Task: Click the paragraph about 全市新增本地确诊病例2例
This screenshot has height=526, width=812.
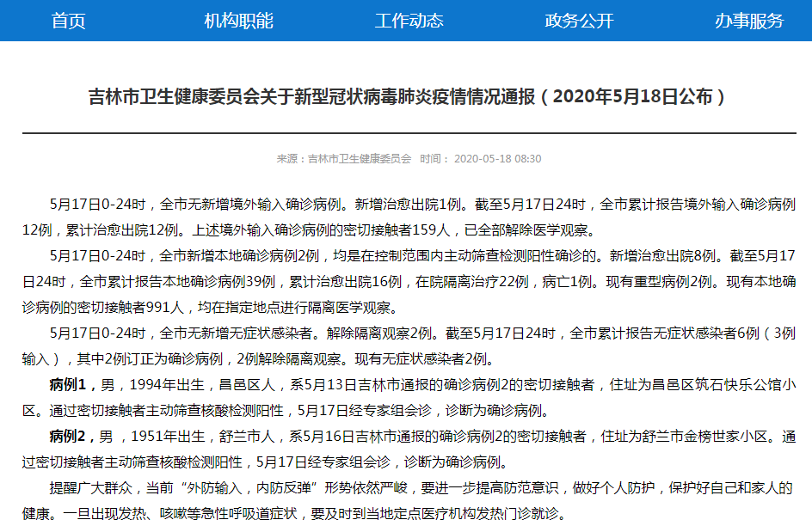Action: tap(409, 282)
